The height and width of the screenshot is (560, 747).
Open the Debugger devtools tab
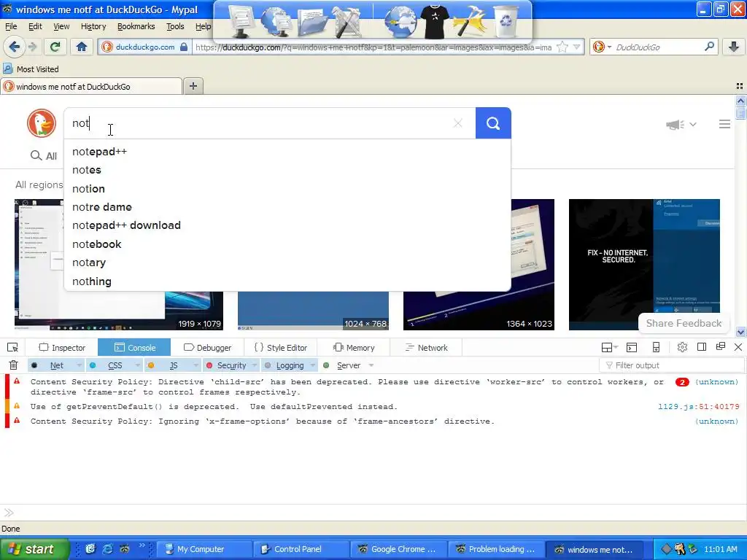[207, 348]
